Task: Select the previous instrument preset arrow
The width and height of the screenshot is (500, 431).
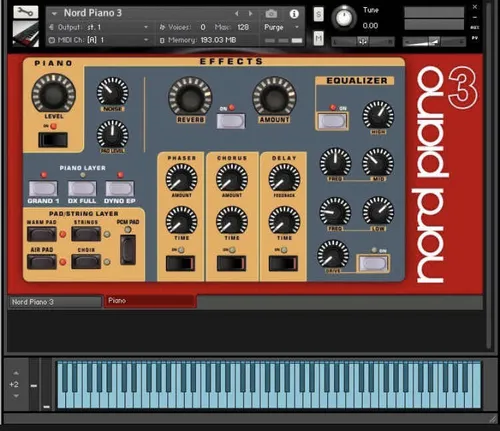Action: tap(236, 13)
